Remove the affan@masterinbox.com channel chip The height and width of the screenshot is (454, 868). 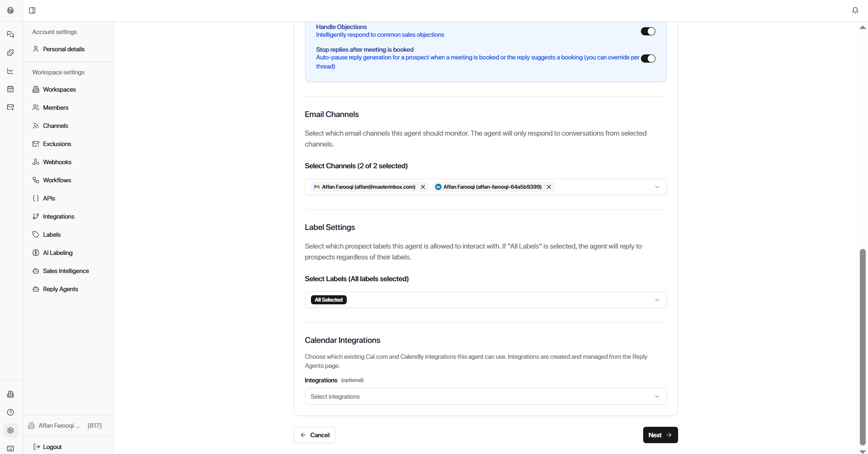coord(423,187)
